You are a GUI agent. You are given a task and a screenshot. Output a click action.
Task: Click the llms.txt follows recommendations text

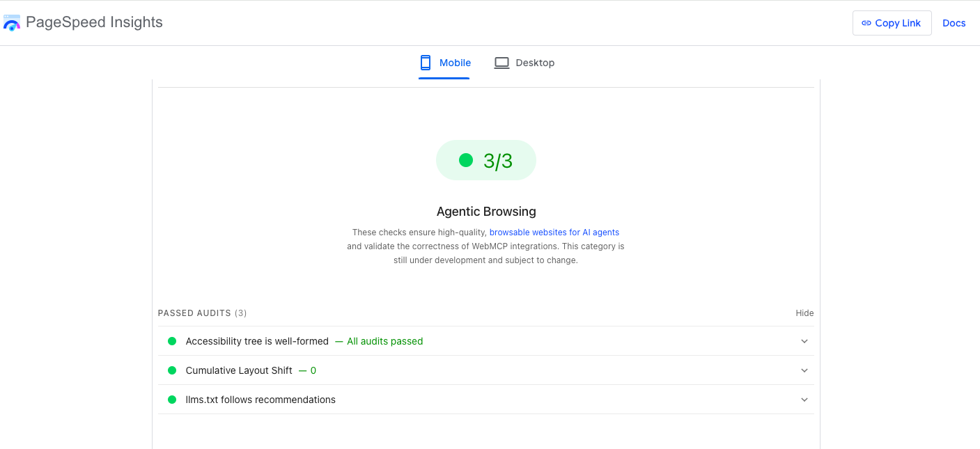[x=260, y=400]
